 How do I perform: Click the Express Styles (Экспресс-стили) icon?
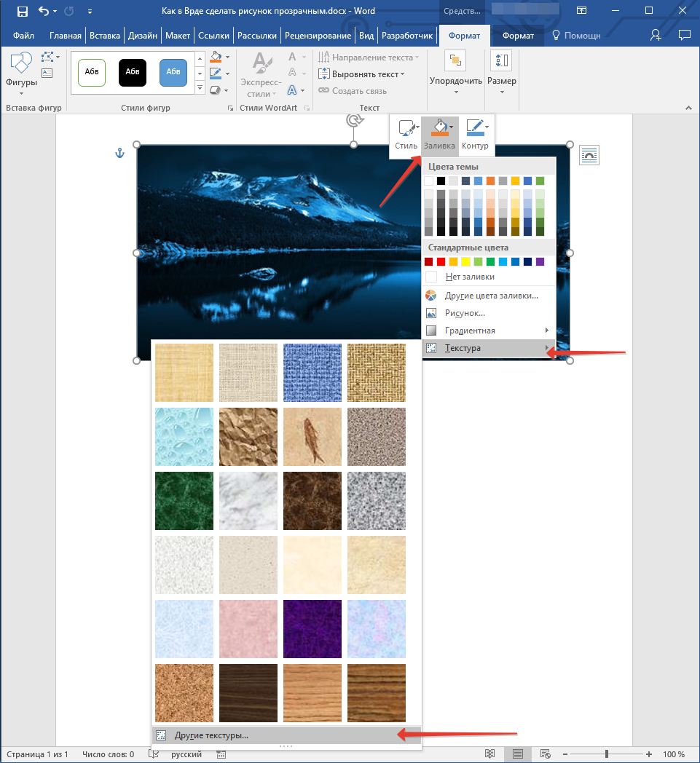260,72
